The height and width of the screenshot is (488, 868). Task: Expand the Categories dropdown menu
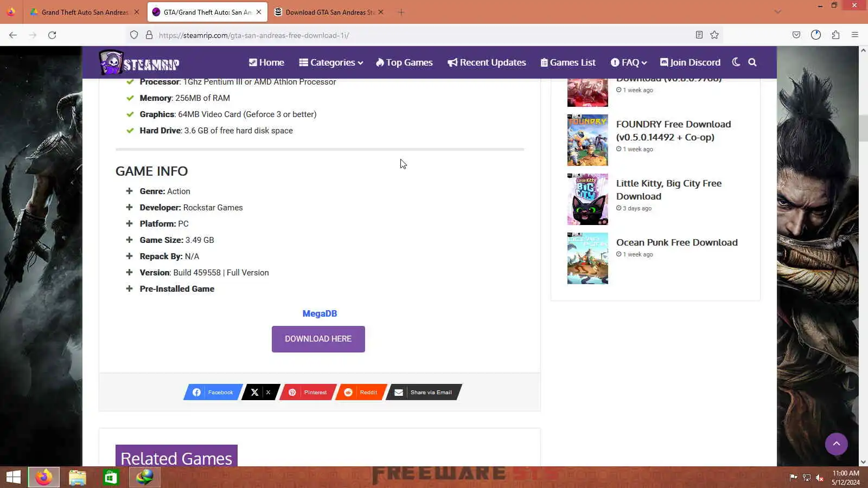[331, 62]
